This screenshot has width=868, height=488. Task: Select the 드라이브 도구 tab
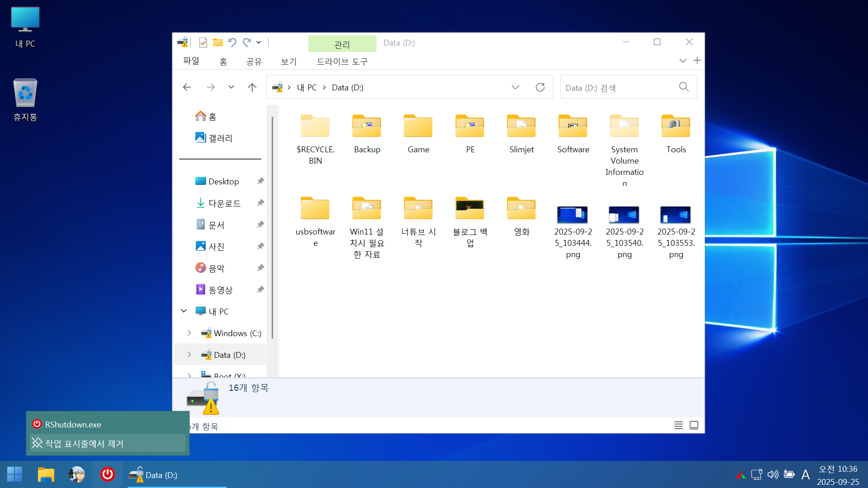(342, 61)
